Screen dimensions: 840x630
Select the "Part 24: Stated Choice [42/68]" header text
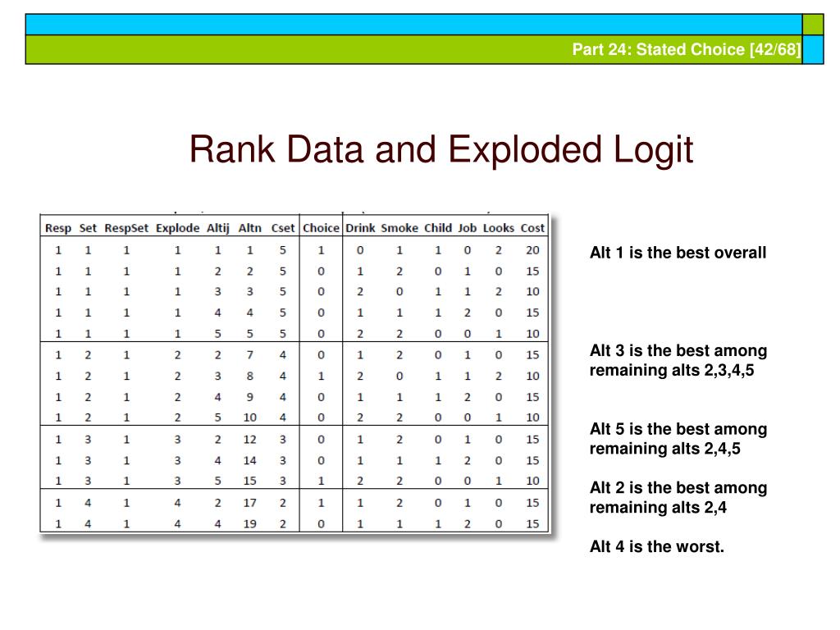point(687,49)
